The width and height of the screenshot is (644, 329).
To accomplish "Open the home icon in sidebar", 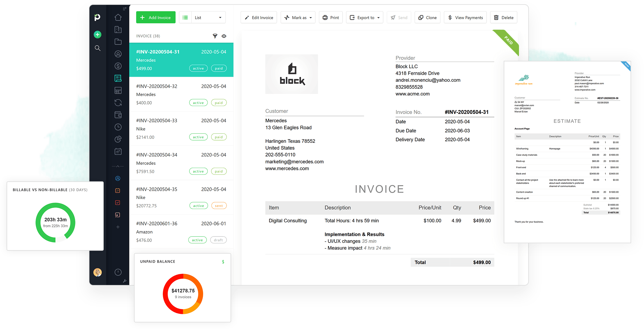I will pos(118,17).
